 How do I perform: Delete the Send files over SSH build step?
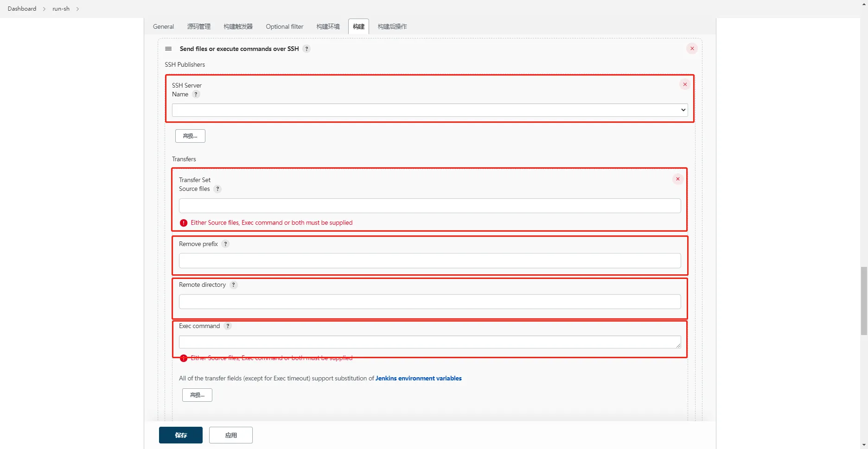coord(692,49)
